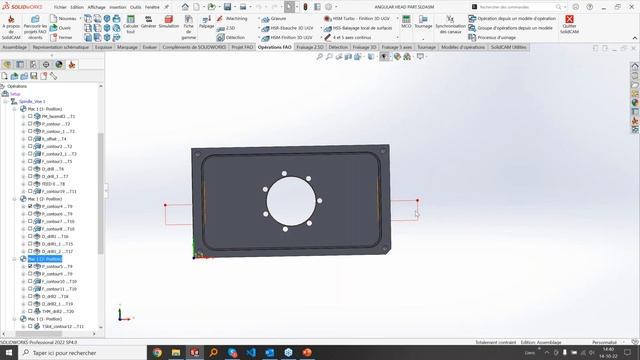Viewport: 640px width, 360px height.
Task: Click the Fermer button
Action: point(61,38)
